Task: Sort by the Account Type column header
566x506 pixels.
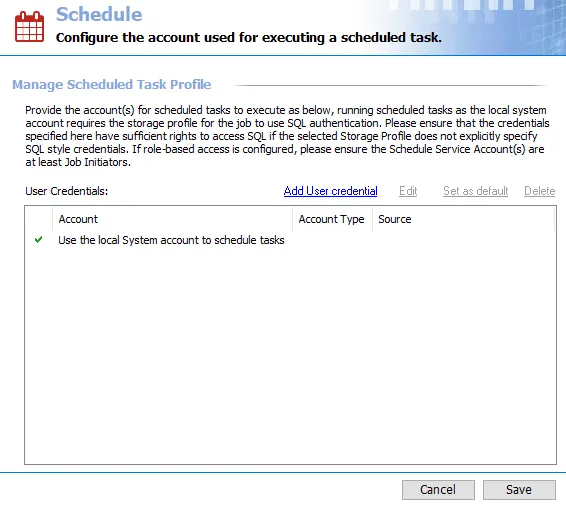Action: [332, 219]
